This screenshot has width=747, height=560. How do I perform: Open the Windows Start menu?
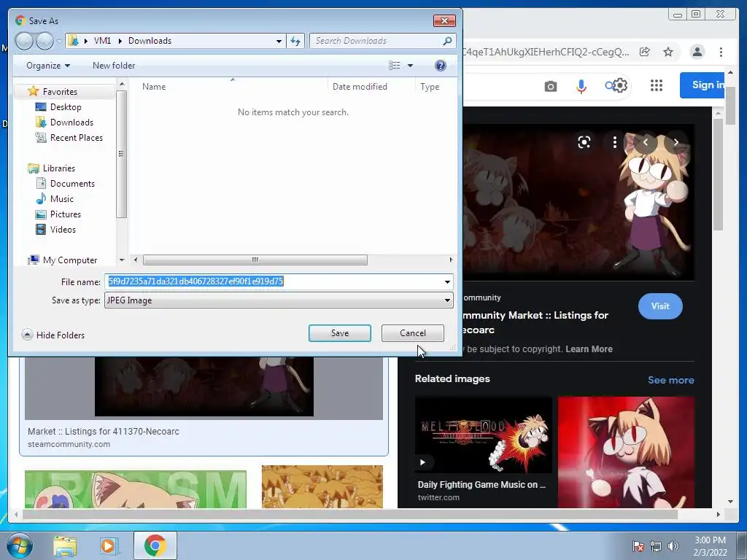[x=19, y=545]
